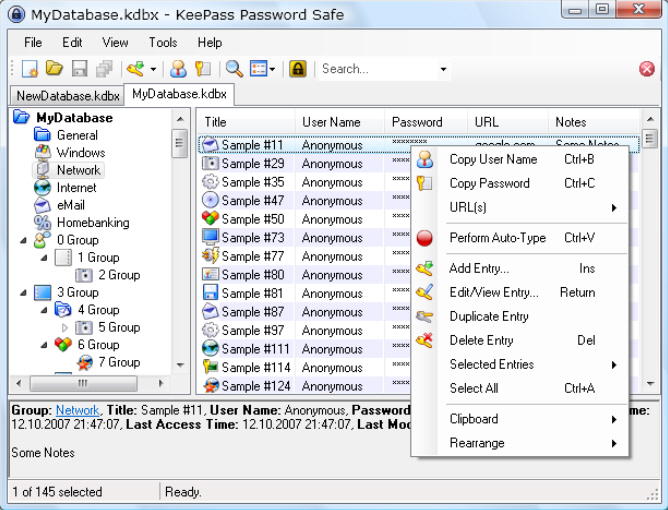Collapse the 4 Group tree node
This screenshot has width=668, height=510.
coord(44,311)
